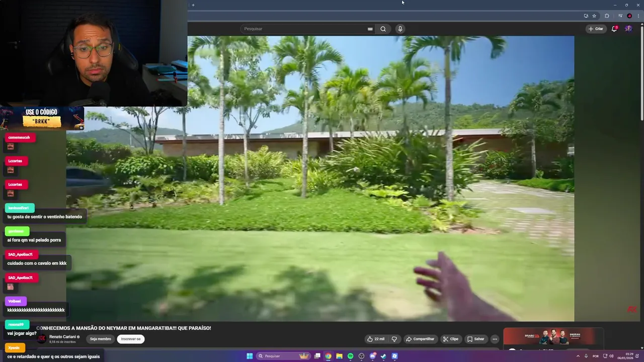Save the video with Salvar button
Image resolution: width=644 pixels, height=362 pixels.
click(x=475, y=339)
